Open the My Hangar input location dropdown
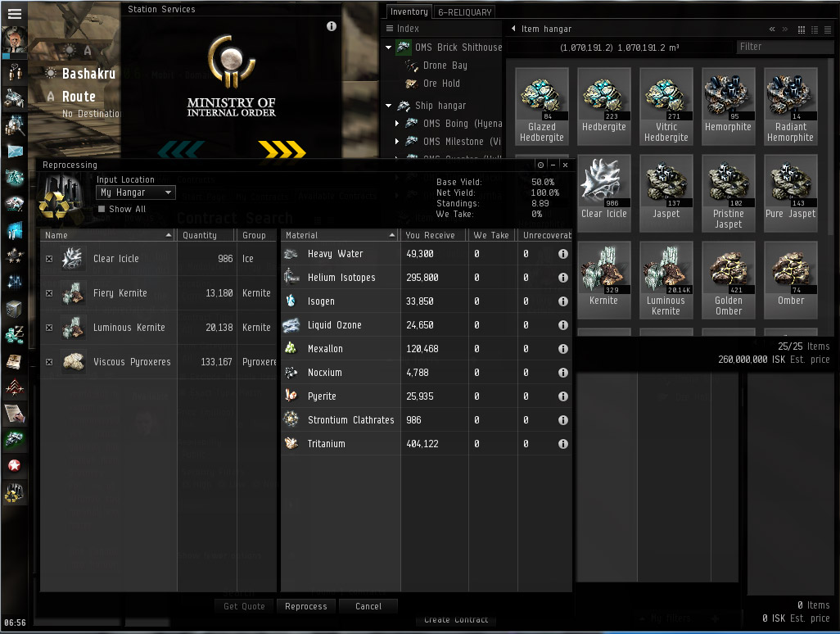Screen dimensions: 840x634 pyautogui.click(x=136, y=192)
